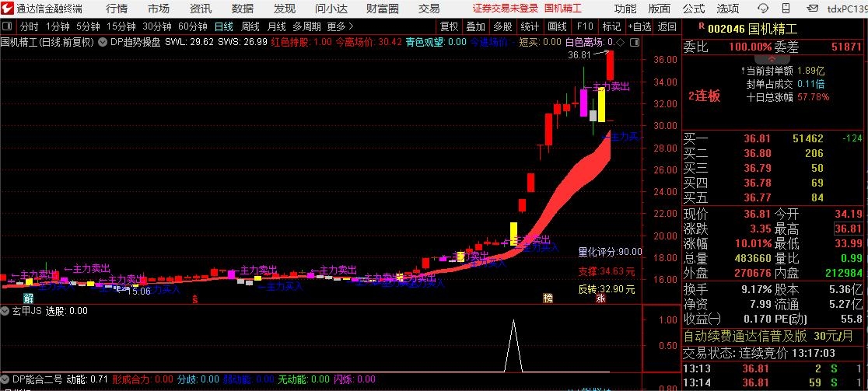The width and height of the screenshot is (868, 391).
Task: Switch to 周线 weekly chart
Action: (250, 26)
